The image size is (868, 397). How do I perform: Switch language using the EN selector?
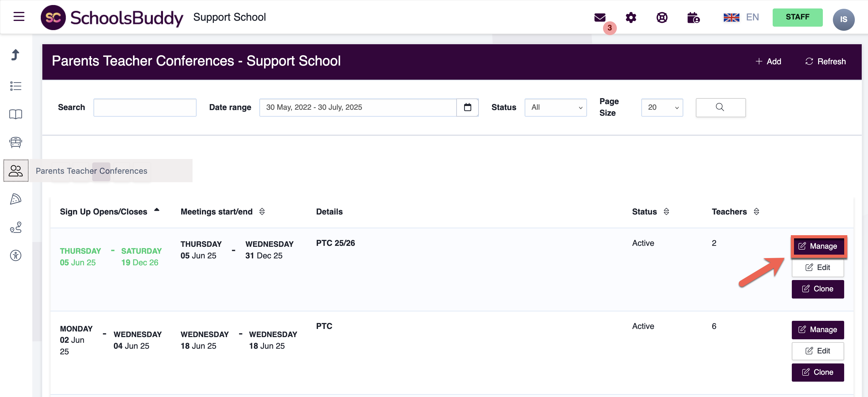[741, 17]
